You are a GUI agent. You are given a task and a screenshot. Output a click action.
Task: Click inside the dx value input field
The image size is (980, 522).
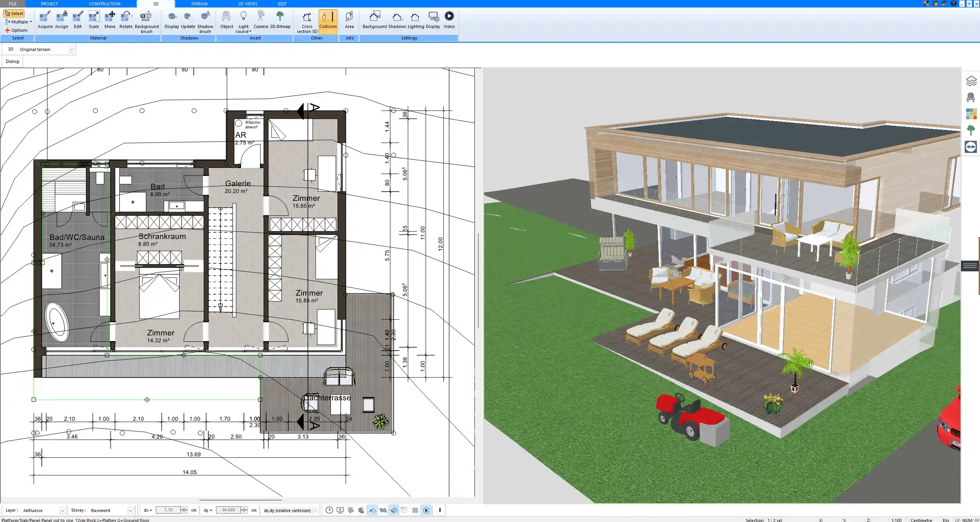tap(169, 510)
